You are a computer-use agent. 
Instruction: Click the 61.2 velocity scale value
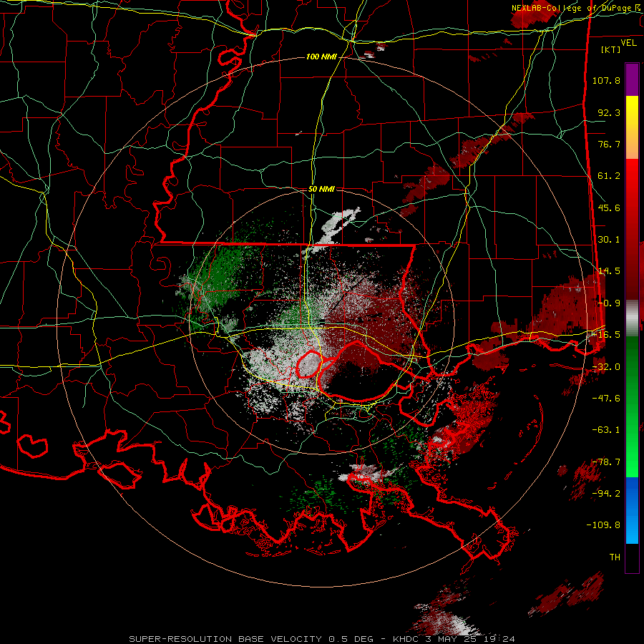point(609,176)
